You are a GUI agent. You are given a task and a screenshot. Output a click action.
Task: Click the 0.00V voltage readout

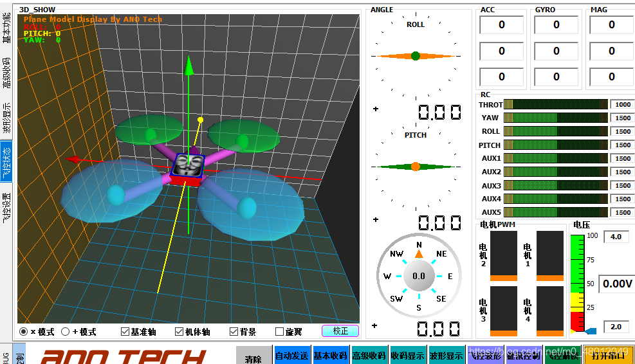617,284
